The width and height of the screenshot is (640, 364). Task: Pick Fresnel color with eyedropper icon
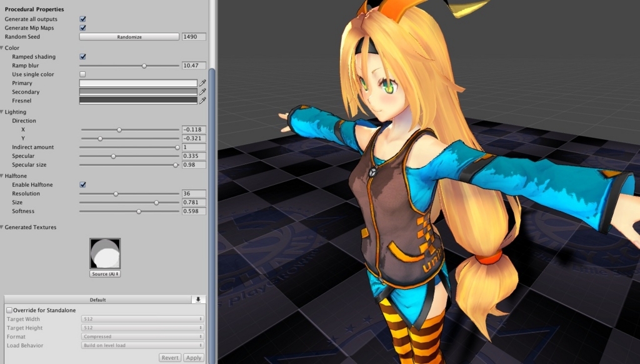pos(202,101)
